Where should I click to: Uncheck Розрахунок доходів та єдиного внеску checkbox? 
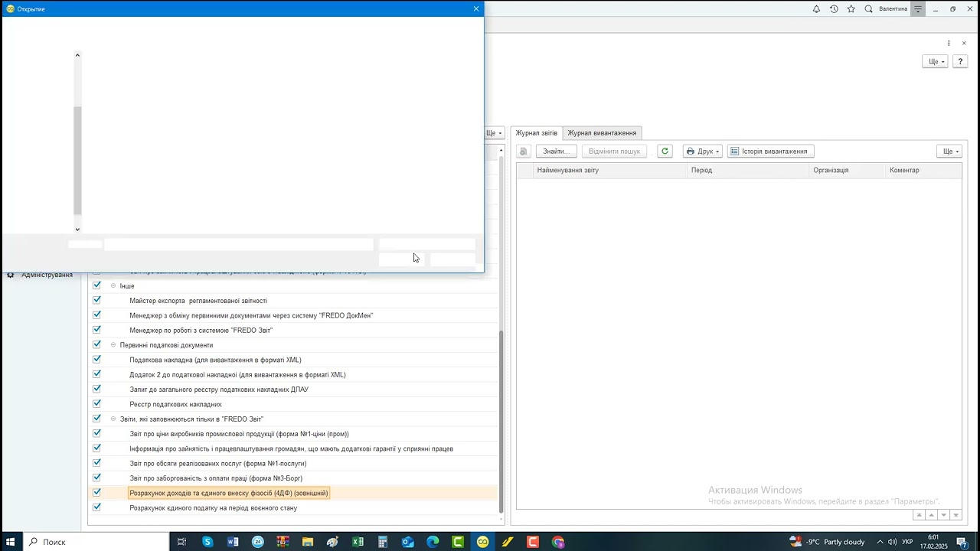96,492
